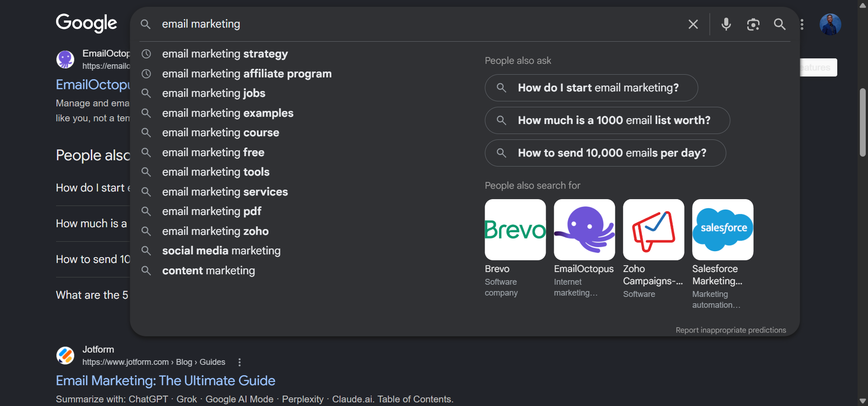Choose the 'email marketing examples' suggestion

pos(228,113)
